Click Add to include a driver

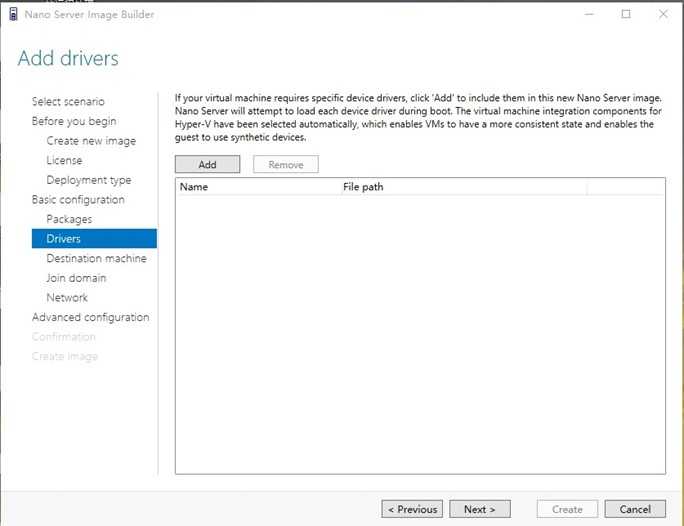tap(207, 164)
